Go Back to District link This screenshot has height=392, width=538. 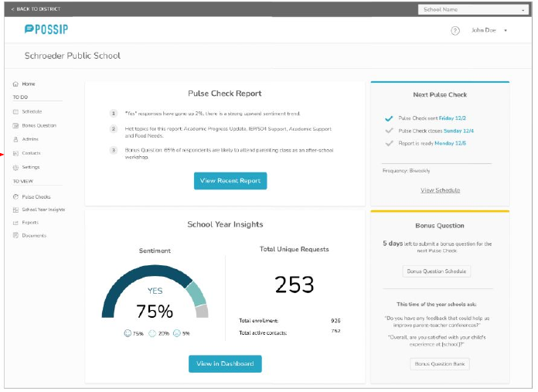(x=36, y=9)
